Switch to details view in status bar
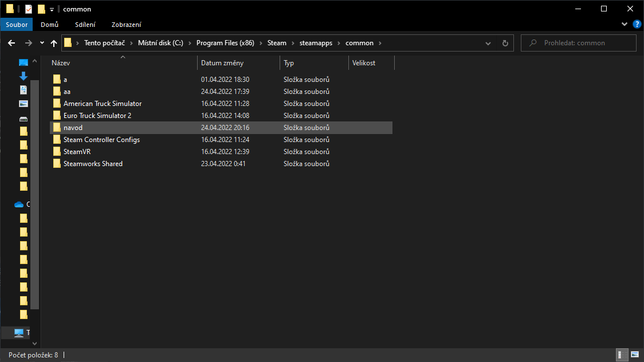Viewport: 644px width, 362px height. [x=622, y=355]
